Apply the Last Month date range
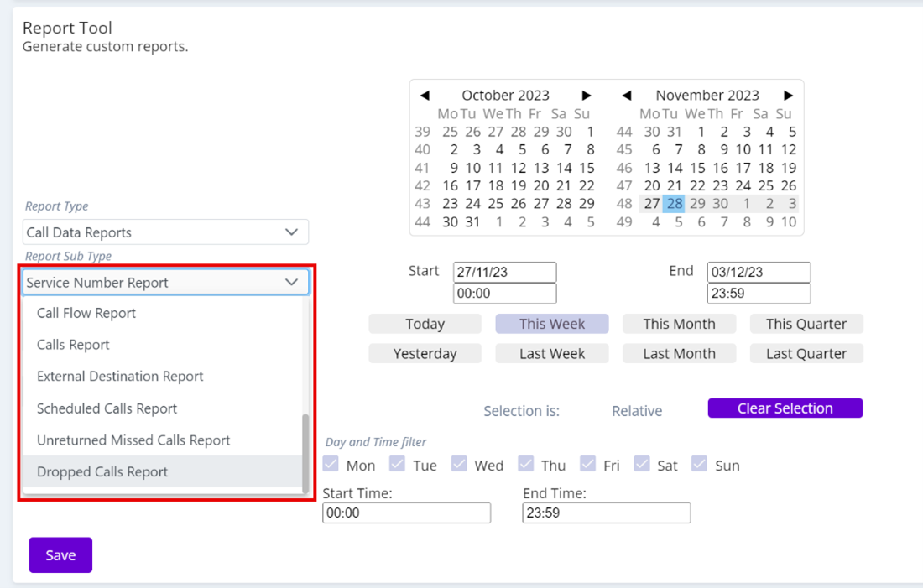Viewport: 923px width, 588px height. pyautogui.click(x=679, y=353)
